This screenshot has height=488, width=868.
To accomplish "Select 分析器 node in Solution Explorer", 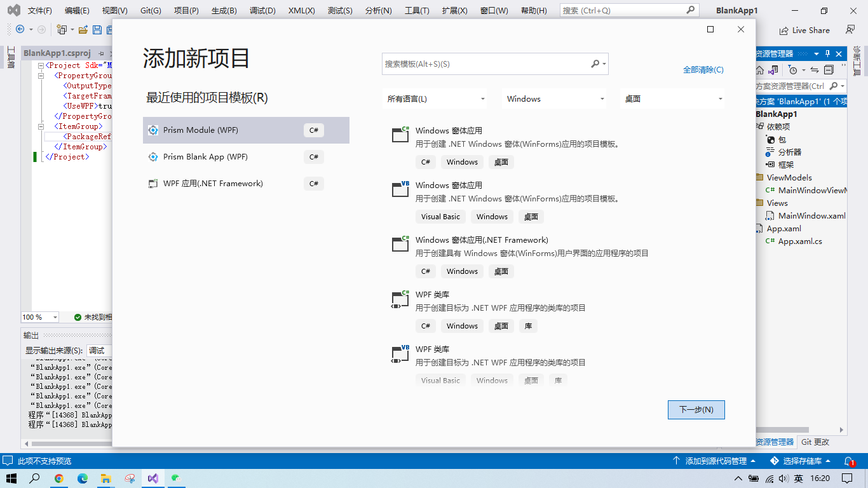I will click(790, 152).
